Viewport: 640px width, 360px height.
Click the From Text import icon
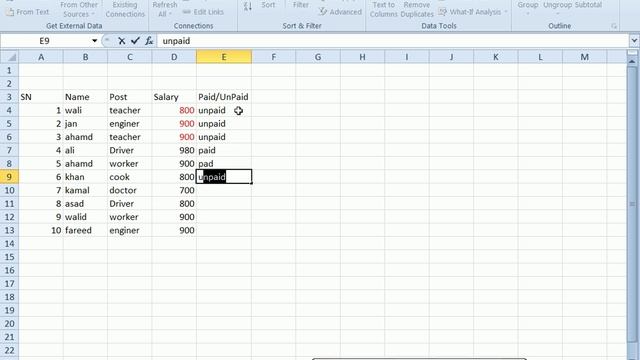(10, 12)
